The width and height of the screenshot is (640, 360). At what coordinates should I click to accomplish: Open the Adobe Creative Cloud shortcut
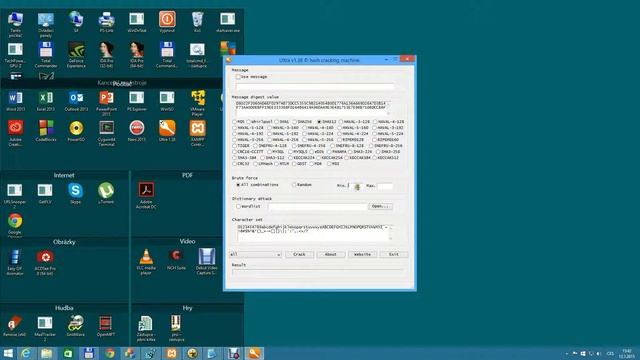[x=15, y=133]
